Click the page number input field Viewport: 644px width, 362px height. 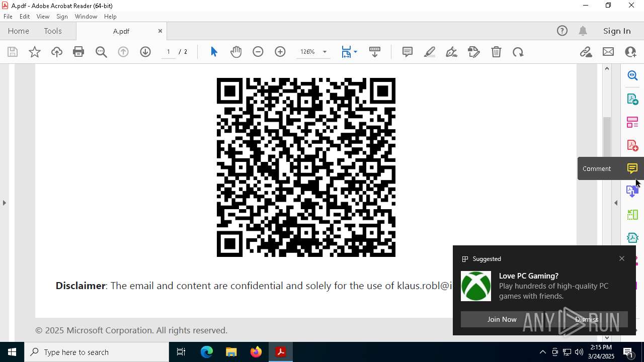(x=169, y=52)
